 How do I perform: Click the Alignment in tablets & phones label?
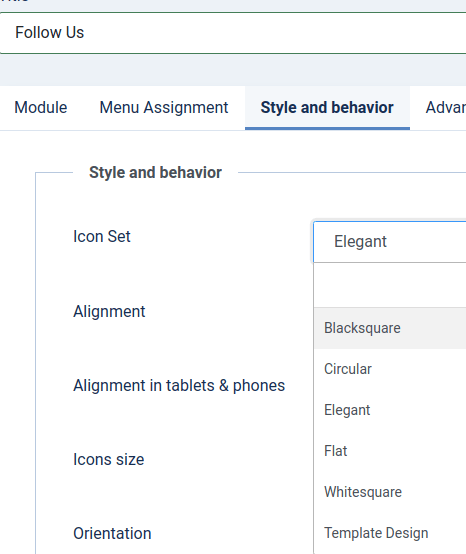[179, 385]
